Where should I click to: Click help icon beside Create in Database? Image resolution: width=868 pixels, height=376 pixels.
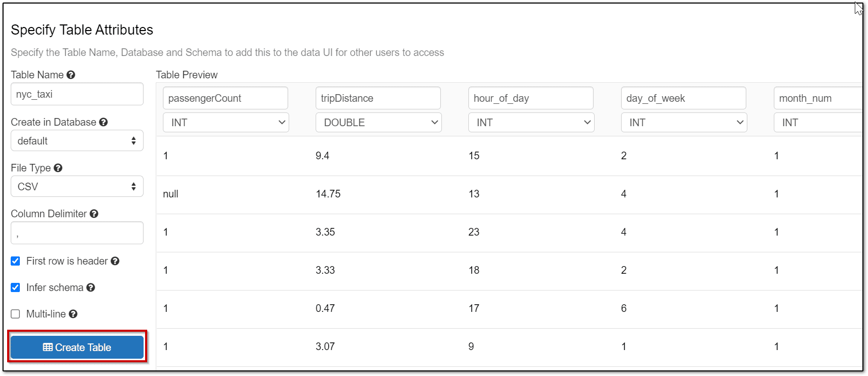(x=103, y=122)
